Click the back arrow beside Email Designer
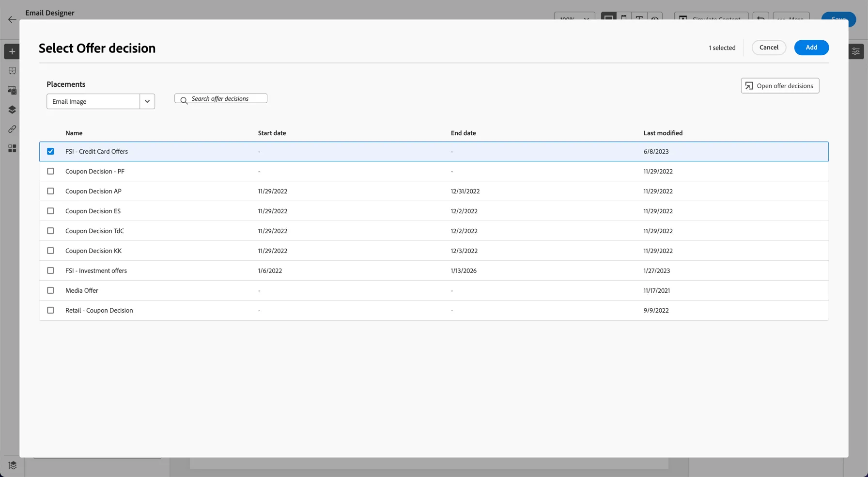The height and width of the screenshot is (477, 868). pos(12,19)
